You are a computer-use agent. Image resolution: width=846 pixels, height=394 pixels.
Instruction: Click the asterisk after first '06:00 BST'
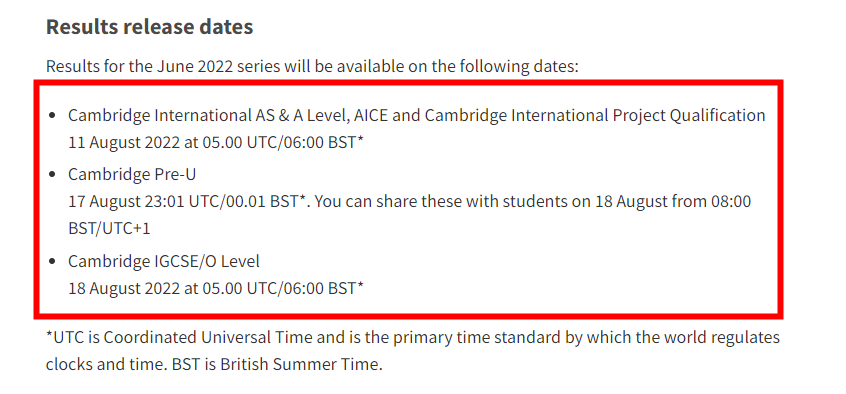point(361,140)
